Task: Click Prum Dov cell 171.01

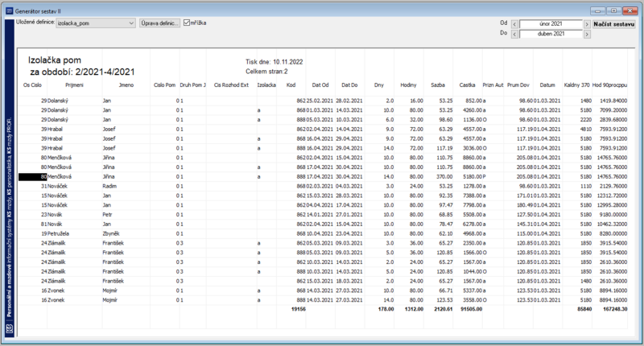Action: tap(525, 196)
